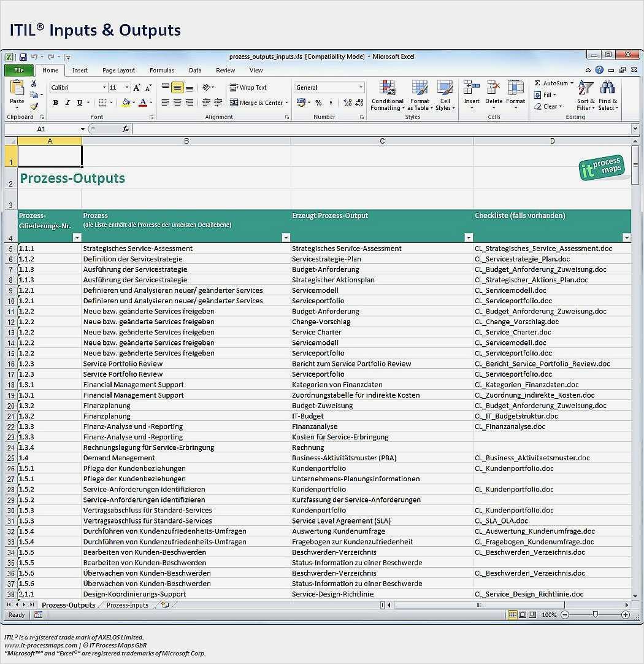Switch to the Formulas tab
This screenshot has height=664, width=644.
point(162,71)
